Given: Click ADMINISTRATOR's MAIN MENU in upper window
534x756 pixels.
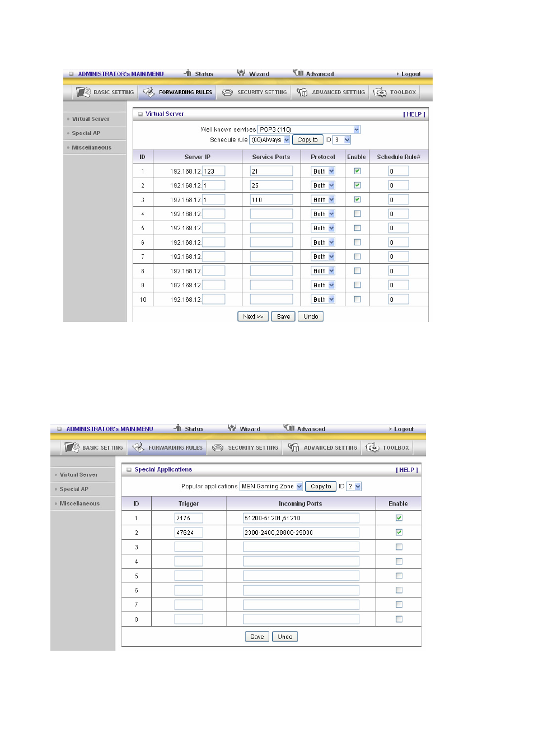Looking at the screenshot, I should tap(121, 74).
